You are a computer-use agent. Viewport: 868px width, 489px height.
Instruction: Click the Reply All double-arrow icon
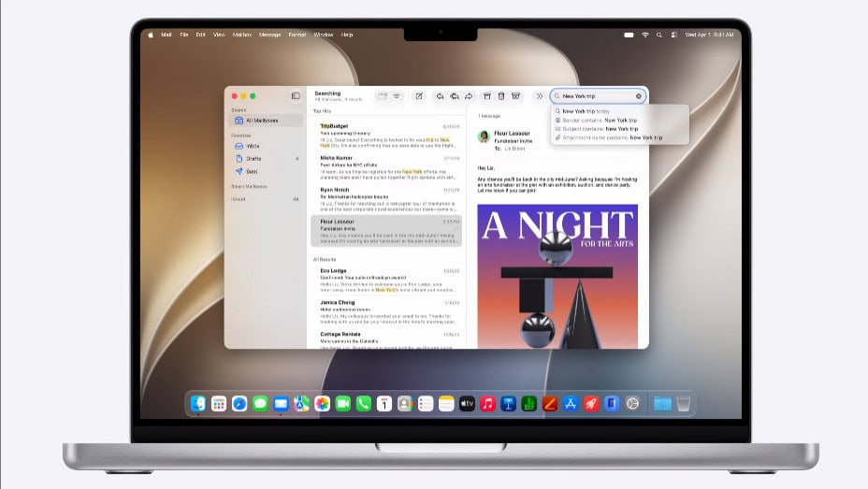455,96
